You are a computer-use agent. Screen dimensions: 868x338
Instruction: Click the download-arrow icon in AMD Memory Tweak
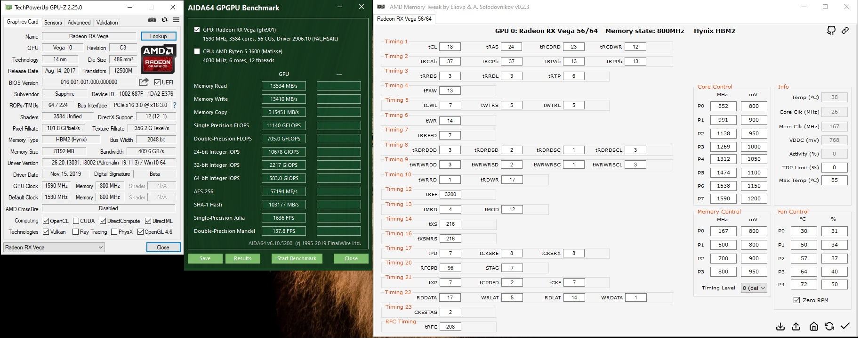click(x=780, y=326)
